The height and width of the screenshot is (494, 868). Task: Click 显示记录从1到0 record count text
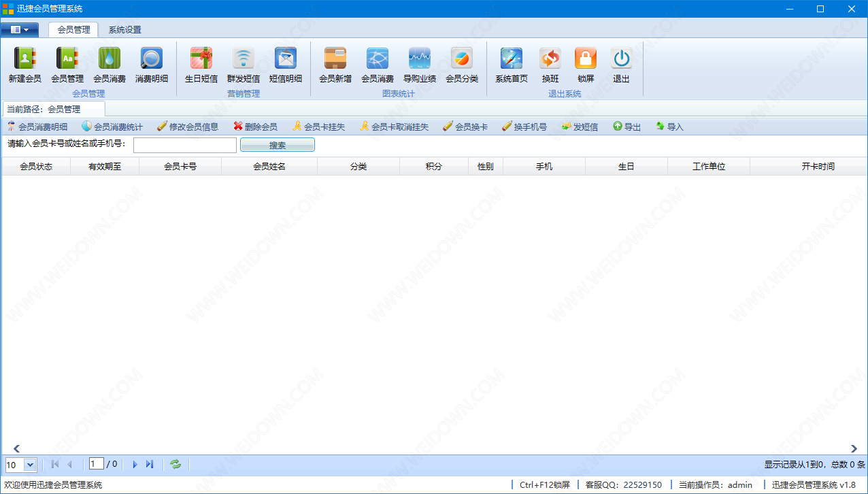click(x=814, y=465)
